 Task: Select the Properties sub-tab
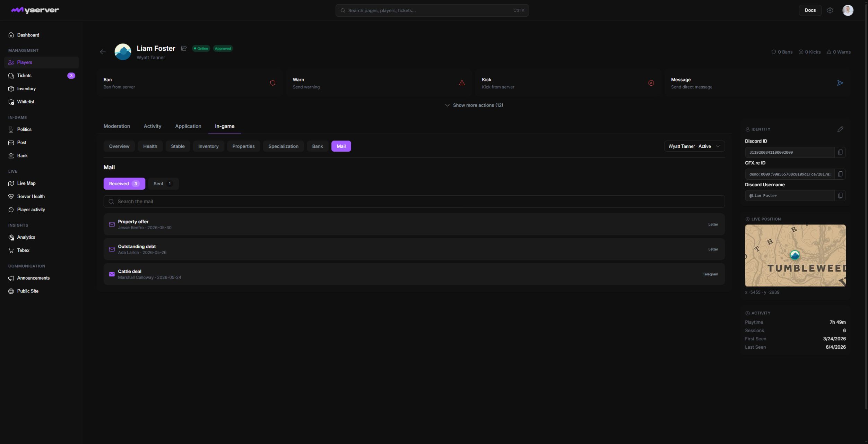click(x=243, y=146)
